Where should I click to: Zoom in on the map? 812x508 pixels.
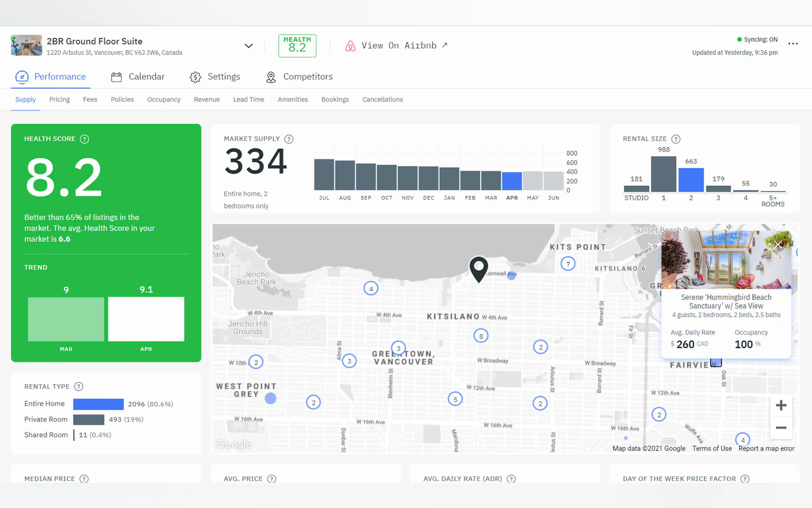(x=781, y=405)
